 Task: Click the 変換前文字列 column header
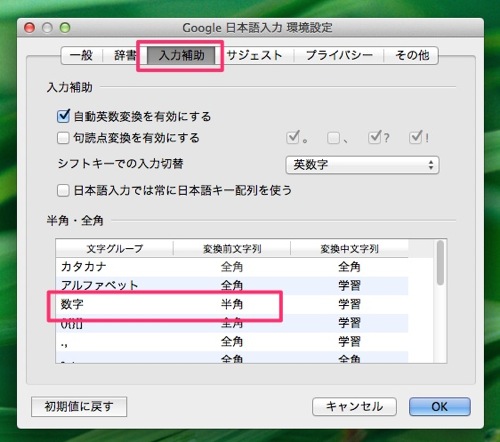click(x=232, y=249)
